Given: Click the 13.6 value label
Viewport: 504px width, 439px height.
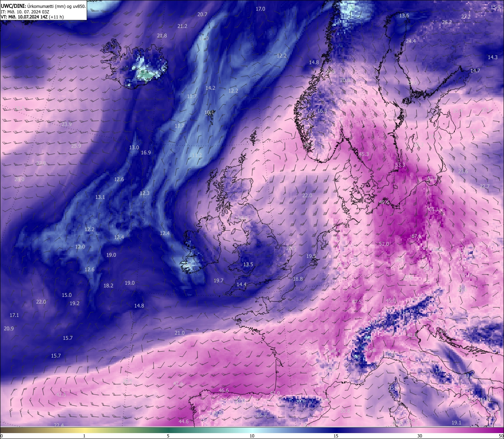Looking at the screenshot, I should click(x=404, y=15).
